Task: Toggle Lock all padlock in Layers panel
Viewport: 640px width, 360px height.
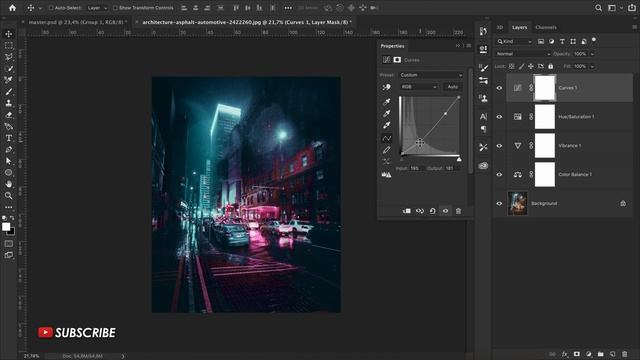Action: [x=551, y=66]
